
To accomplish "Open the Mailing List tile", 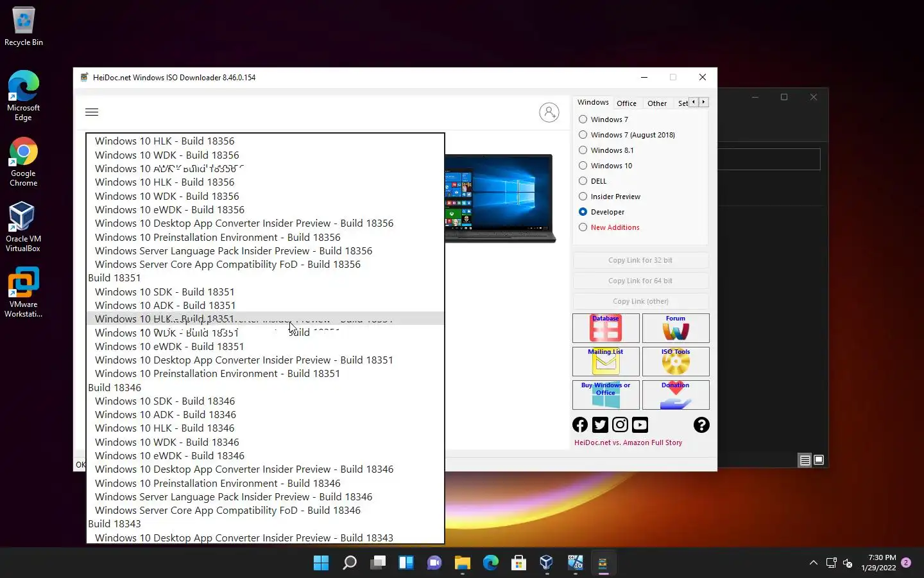I will [606, 362].
